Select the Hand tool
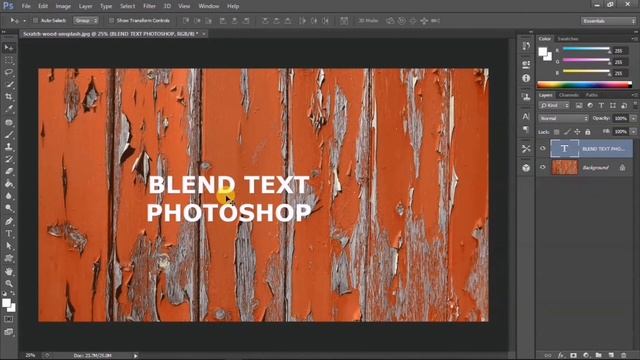The image size is (640, 360). point(9,271)
